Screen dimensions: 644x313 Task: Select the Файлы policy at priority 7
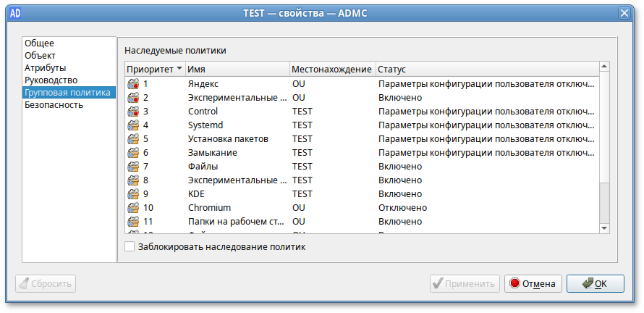[203, 167]
